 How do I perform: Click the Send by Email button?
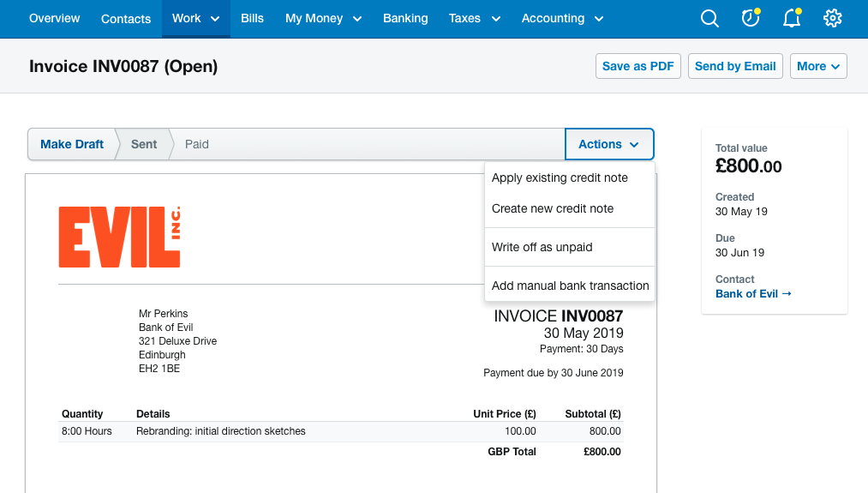(735, 66)
